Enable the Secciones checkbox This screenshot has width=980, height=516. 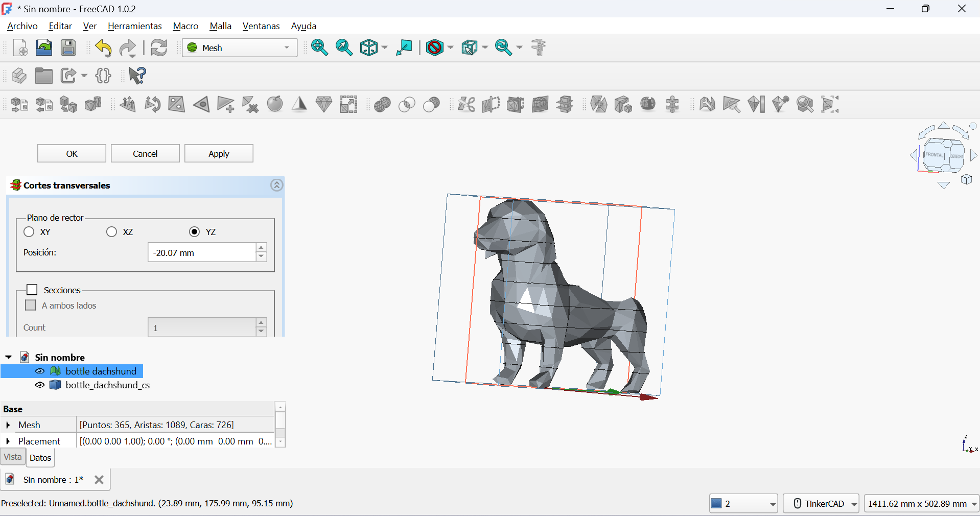32,290
